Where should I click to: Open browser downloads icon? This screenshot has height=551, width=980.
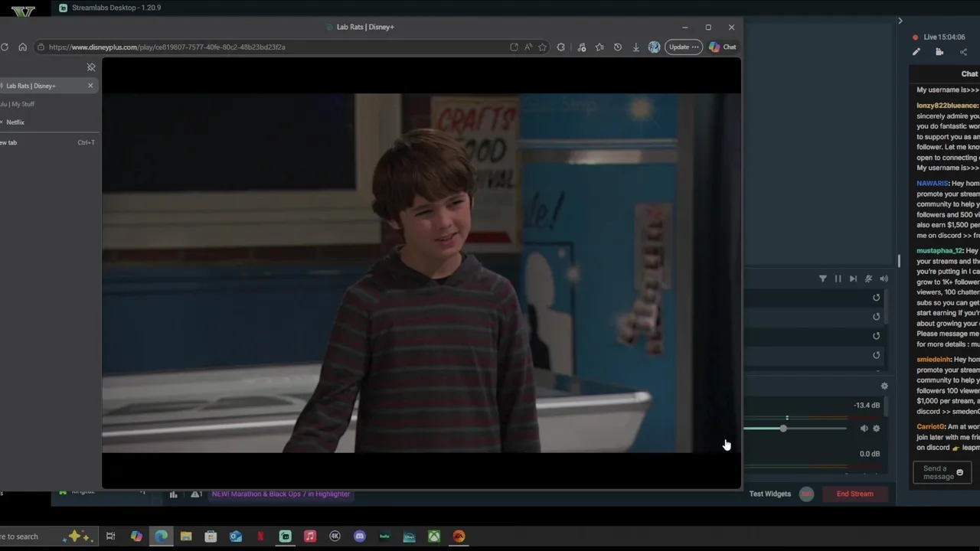(x=635, y=47)
